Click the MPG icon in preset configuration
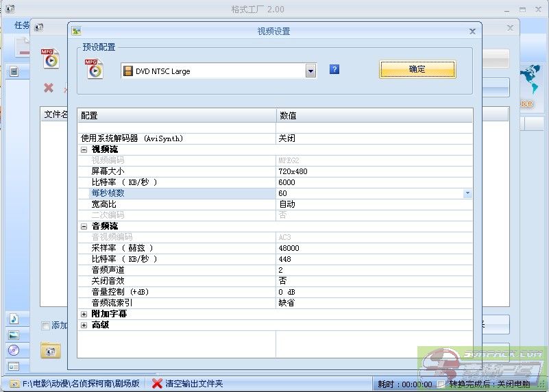This screenshot has width=549, height=392. pyautogui.click(x=94, y=69)
